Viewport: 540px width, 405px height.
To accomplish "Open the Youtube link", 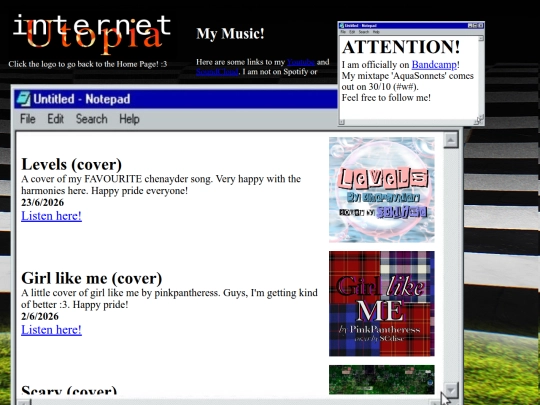I will click(x=301, y=62).
